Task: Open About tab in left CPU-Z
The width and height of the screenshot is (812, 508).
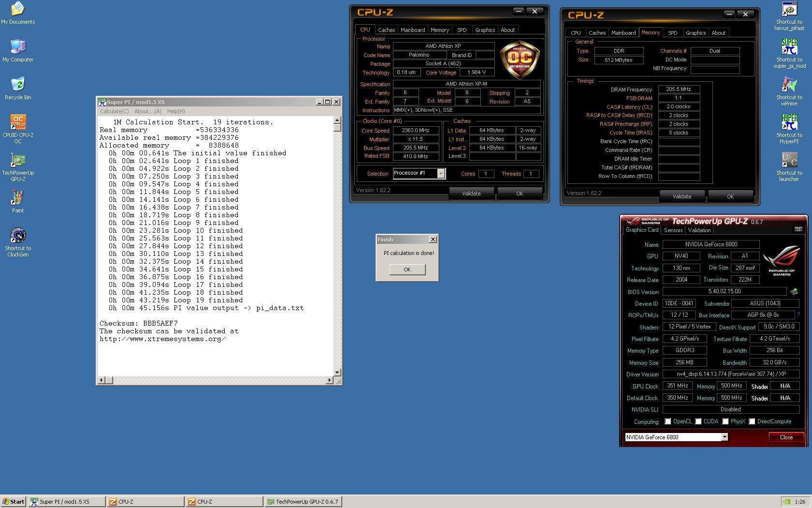Action: (x=507, y=30)
